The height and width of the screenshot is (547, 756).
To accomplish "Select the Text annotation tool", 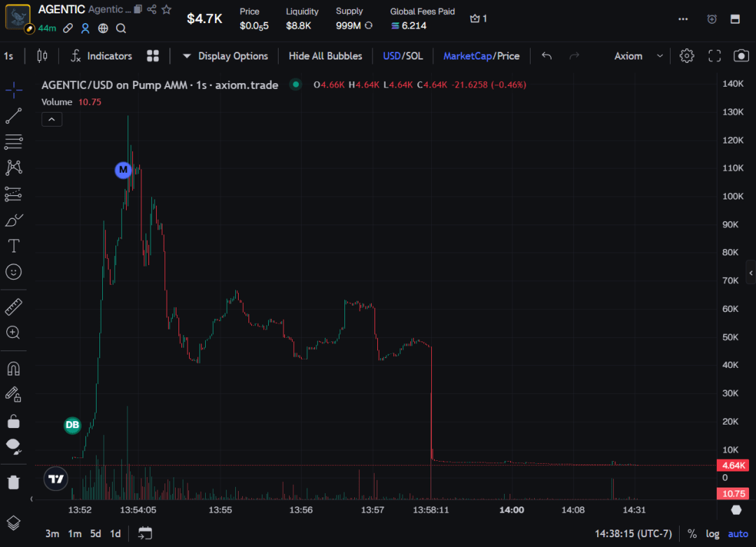I will [13, 246].
